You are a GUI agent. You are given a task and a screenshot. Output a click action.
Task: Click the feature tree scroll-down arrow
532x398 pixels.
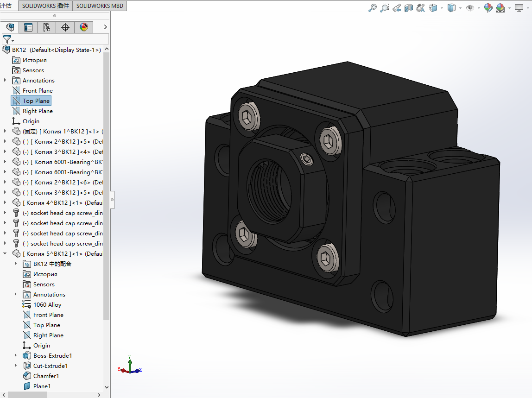[107, 387]
